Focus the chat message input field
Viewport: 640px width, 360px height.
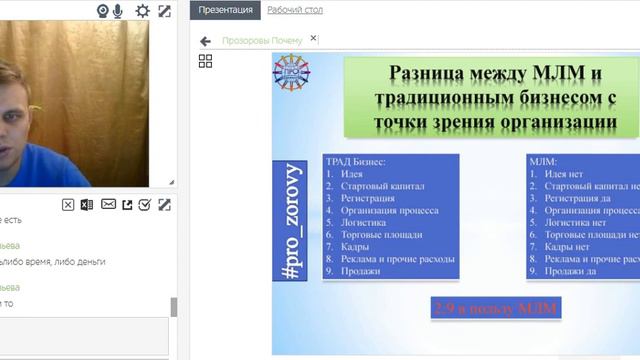(x=84, y=336)
